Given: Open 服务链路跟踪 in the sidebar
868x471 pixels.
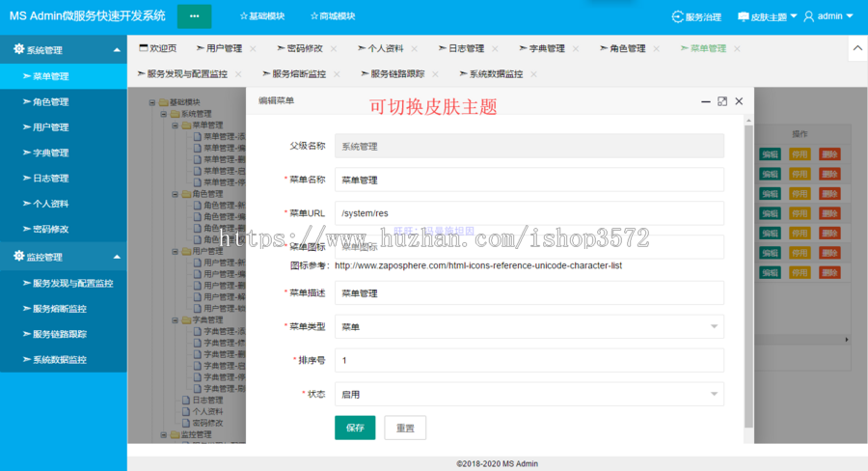Looking at the screenshot, I should [x=64, y=334].
